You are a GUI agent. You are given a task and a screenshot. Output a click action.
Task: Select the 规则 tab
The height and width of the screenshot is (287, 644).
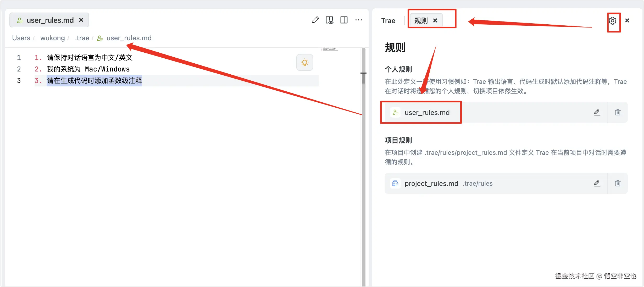click(x=421, y=21)
